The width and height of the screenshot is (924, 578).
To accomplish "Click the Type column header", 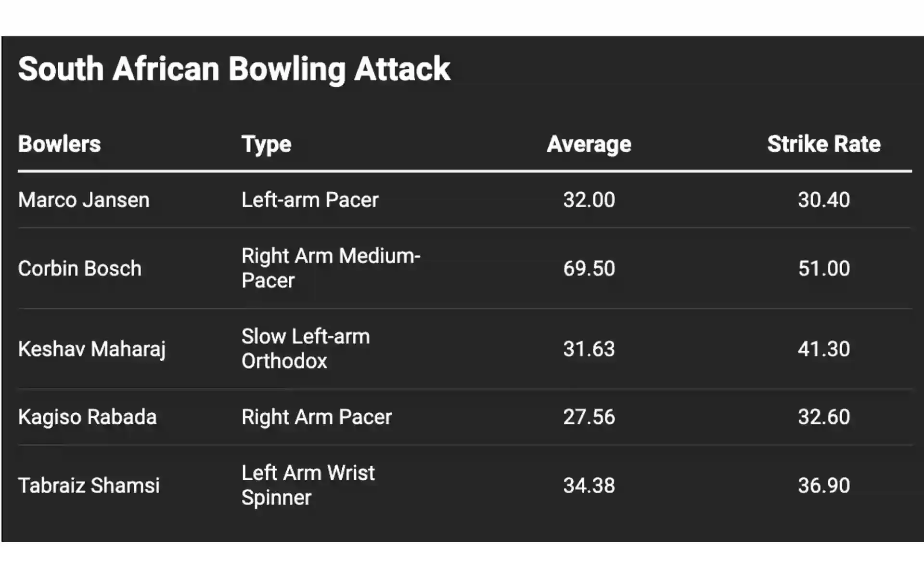I will (x=266, y=144).
